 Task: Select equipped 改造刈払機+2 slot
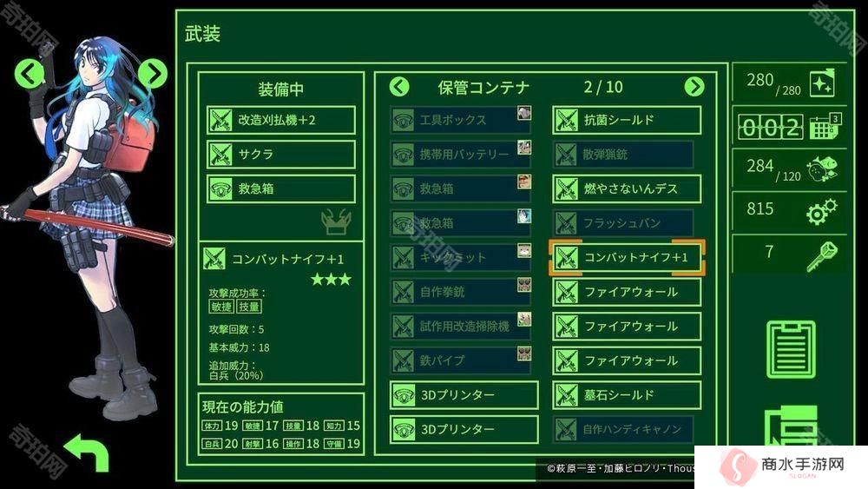(280, 120)
